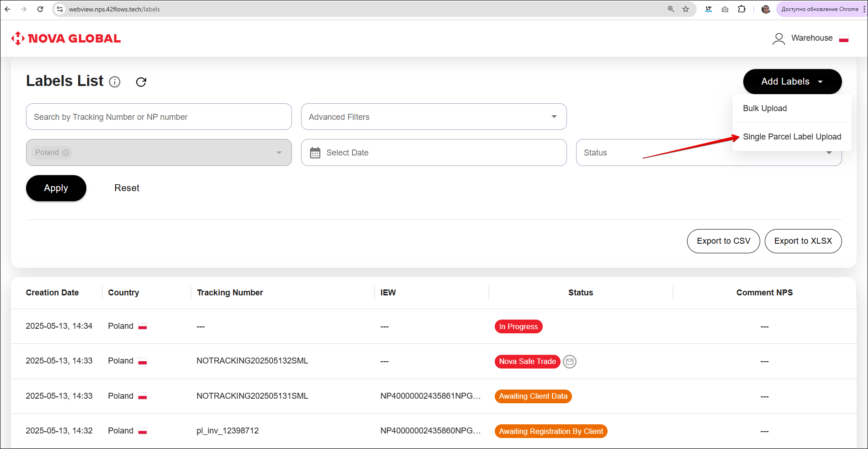Refresh the labels list with reload icon

coord(141,82)
